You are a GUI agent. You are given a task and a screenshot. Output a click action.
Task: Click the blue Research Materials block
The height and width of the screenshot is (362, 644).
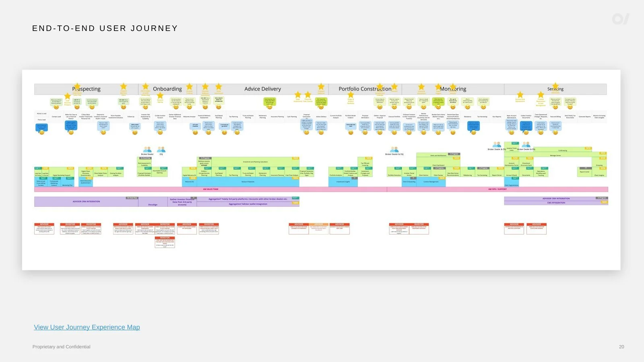[x=248, y=182]
